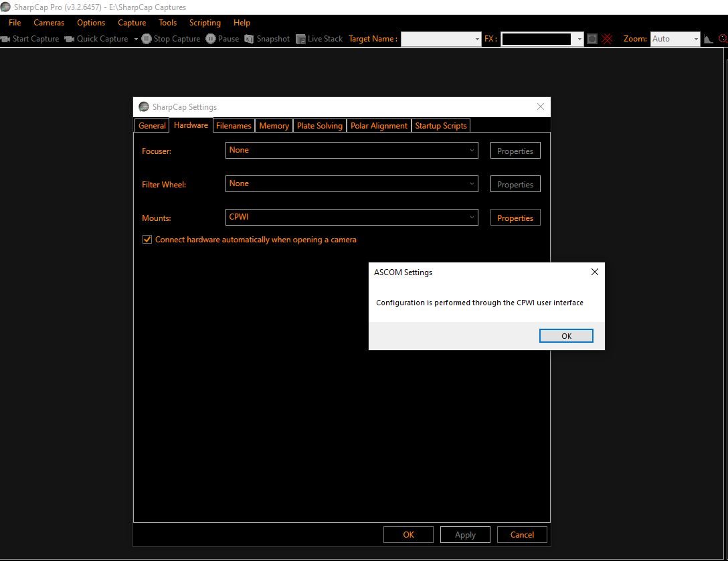Open the Scripting menu
The image size is (728, 561).
(x=205, y=23)
